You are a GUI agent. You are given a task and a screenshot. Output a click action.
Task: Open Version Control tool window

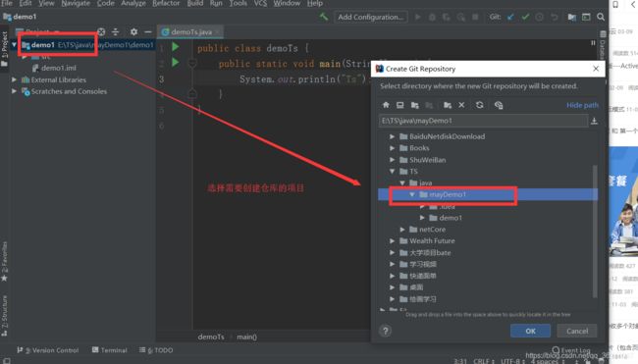(x=48, y=350)
